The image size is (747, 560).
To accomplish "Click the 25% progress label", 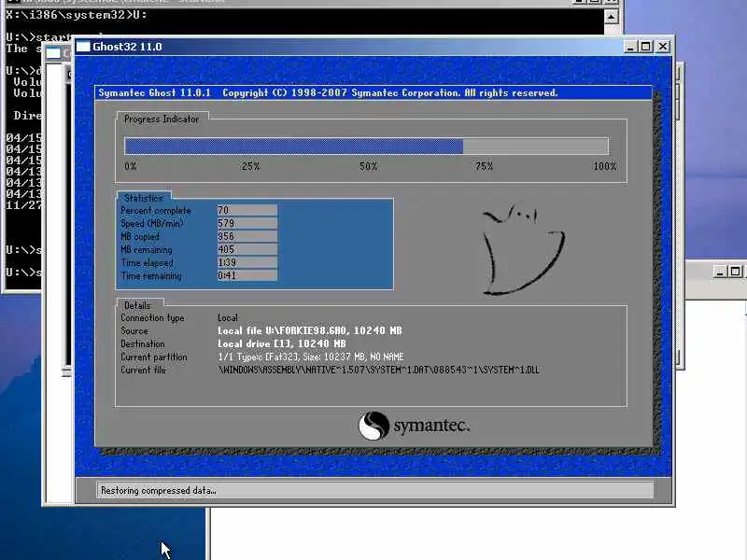I will click(250, 166).
